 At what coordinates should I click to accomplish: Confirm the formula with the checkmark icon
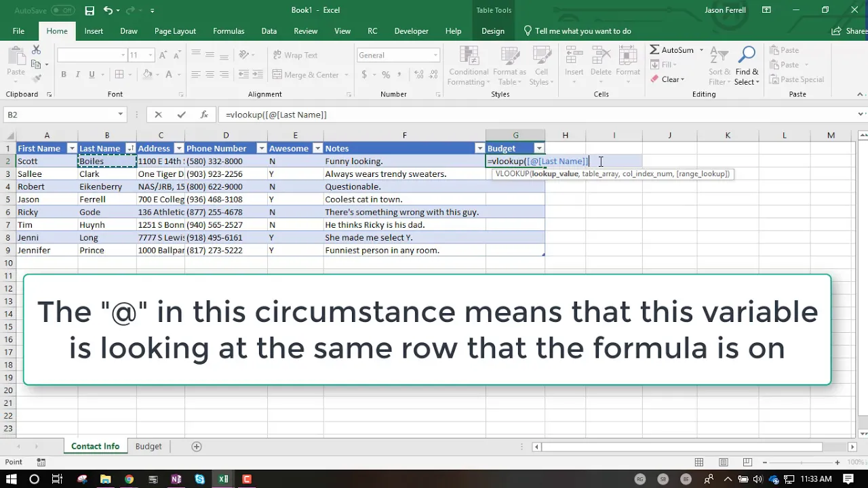(181, 115)
